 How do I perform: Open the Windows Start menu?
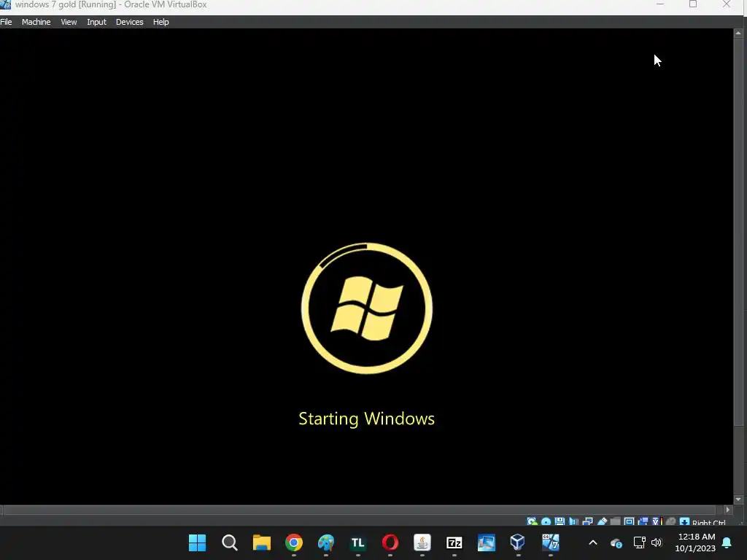[197, 542]
